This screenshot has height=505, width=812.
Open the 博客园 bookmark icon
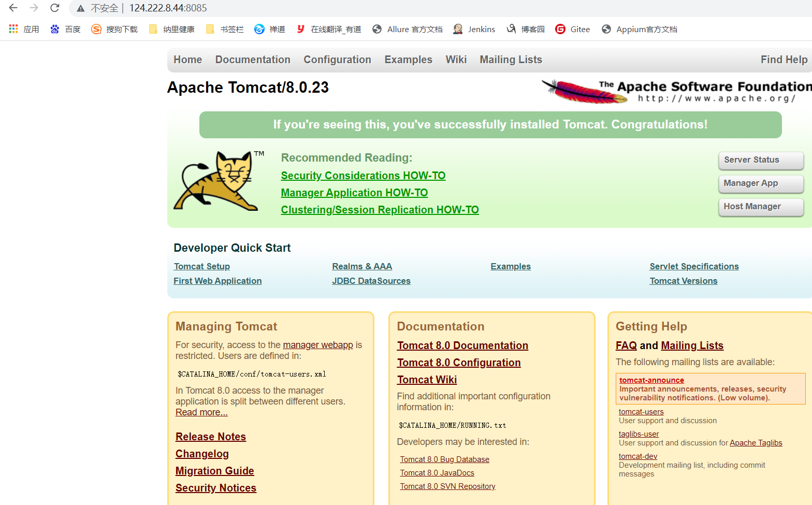coord(511,29)
